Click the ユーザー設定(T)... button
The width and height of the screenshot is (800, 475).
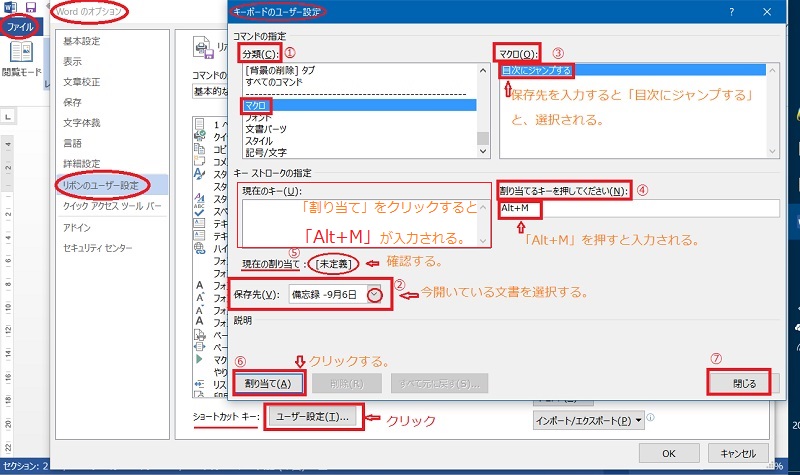[313, 417]
